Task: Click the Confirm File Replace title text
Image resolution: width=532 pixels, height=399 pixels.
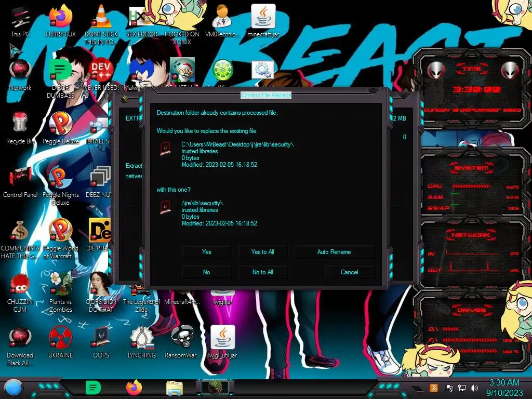Action: (266, 95)
